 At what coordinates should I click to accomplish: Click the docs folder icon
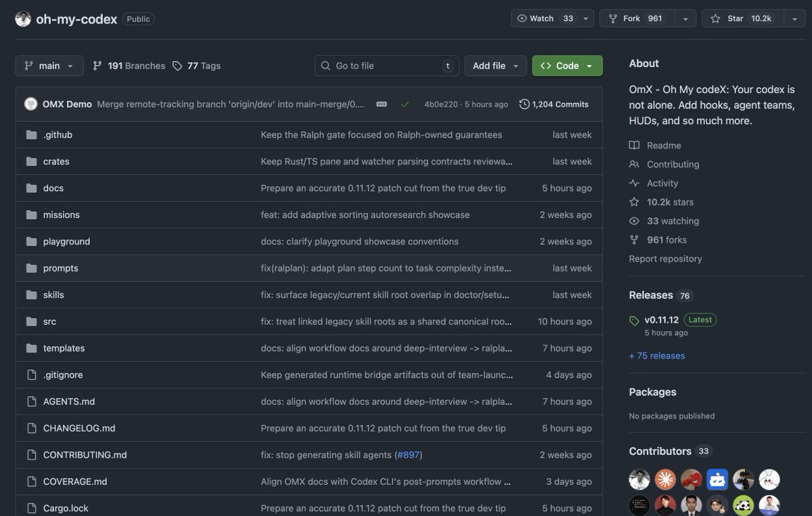point(31,188)
